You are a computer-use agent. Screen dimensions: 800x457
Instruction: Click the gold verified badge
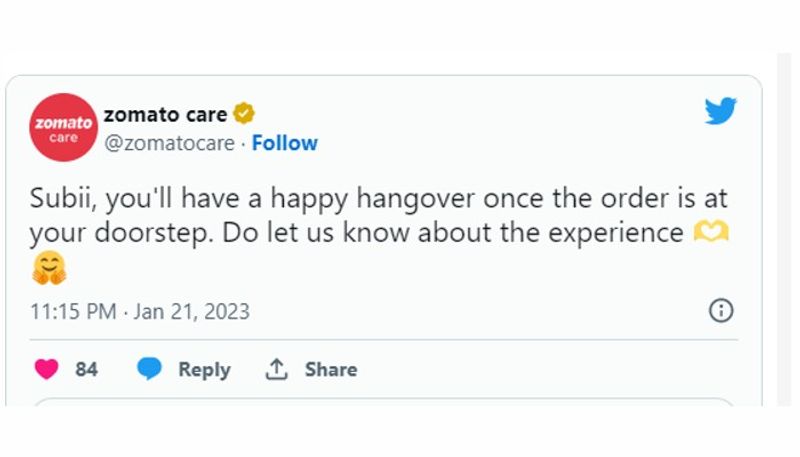244,114
